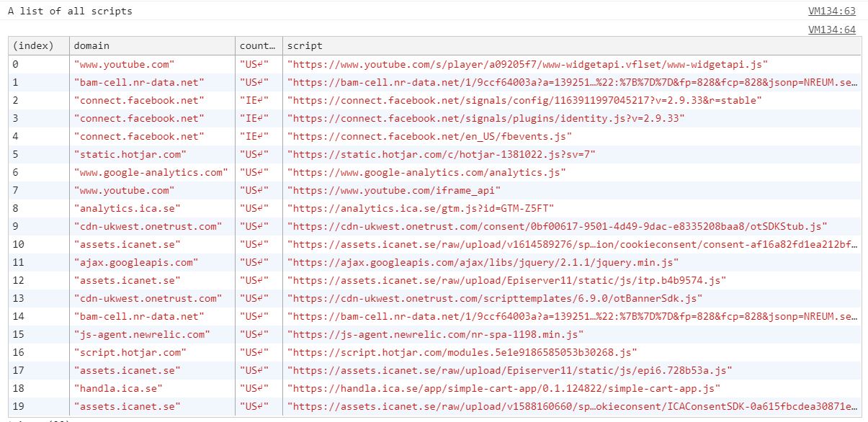Select the otBannerSdk.js script URL
The height and width of the screenshot is (422, 868).
pyautogui.click(x=495, y=298)
